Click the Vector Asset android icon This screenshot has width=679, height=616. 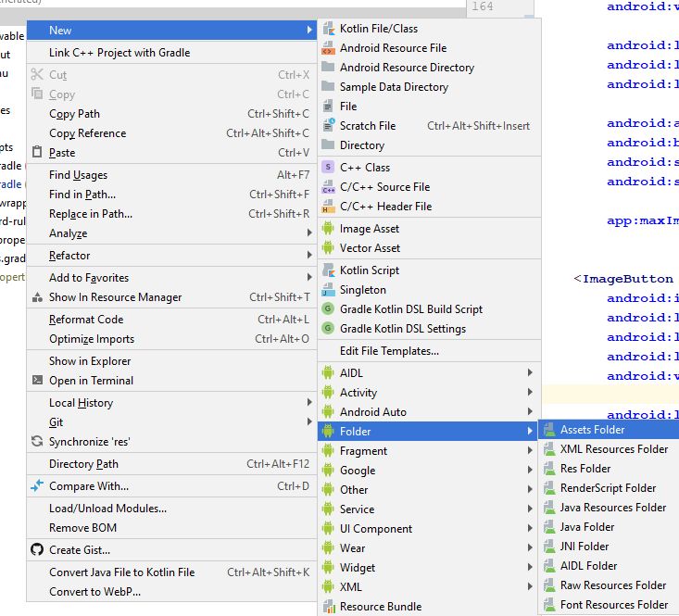(x=328, y=248)
